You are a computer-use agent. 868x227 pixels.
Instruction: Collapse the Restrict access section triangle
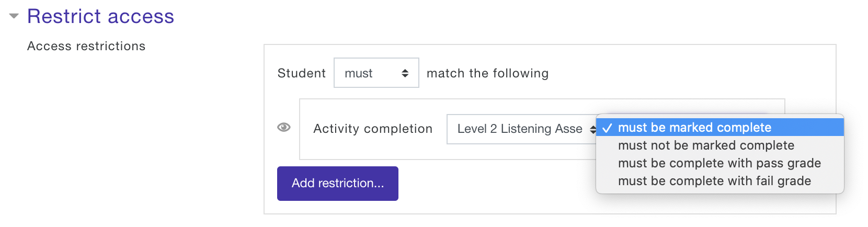tap(14, 16)
